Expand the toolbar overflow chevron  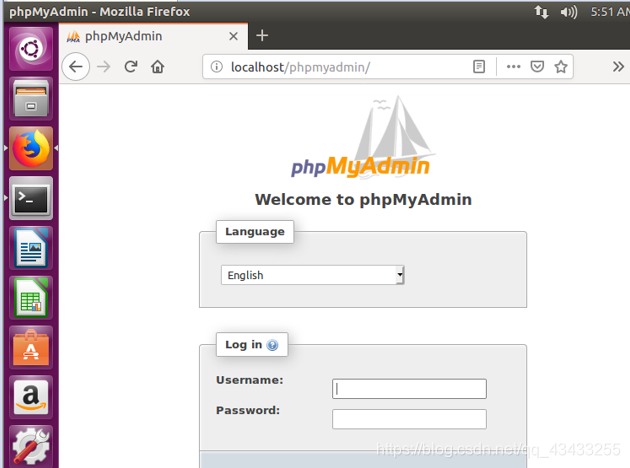(x=618, y=67)
